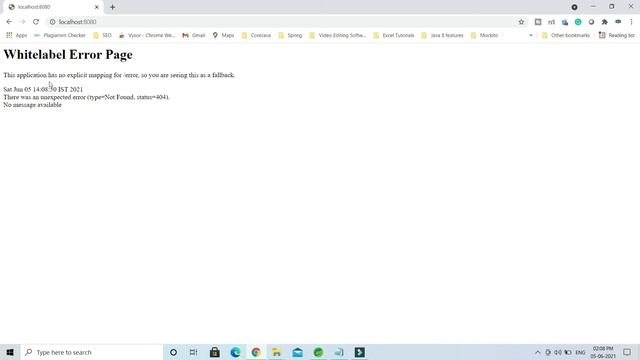Open clock and date flyout
The width and height of the screenshot is (640, 360).
tap(603, 352)
